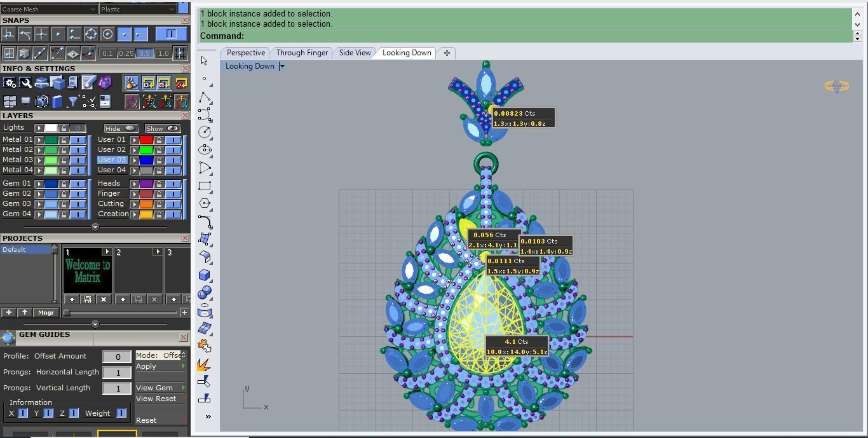The width and height of the screenshot is (868, 438).
Task: Toggle the X information switch
Action: (23, 413)
